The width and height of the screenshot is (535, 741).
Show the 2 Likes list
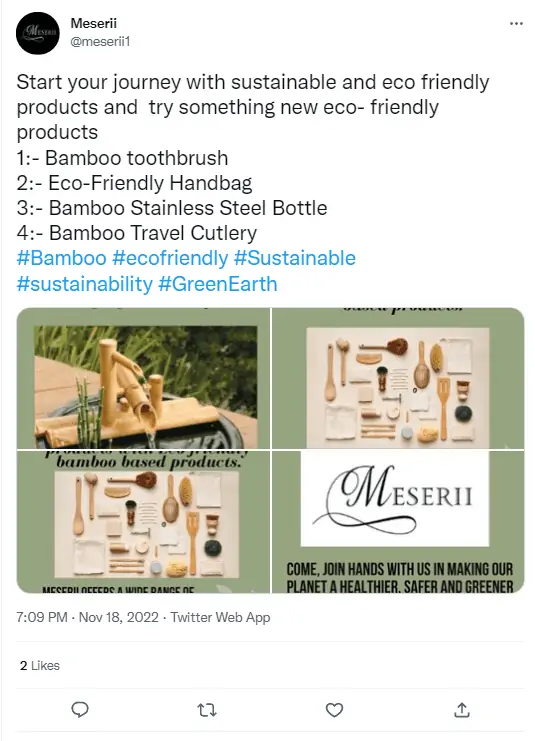coord(40,665)
